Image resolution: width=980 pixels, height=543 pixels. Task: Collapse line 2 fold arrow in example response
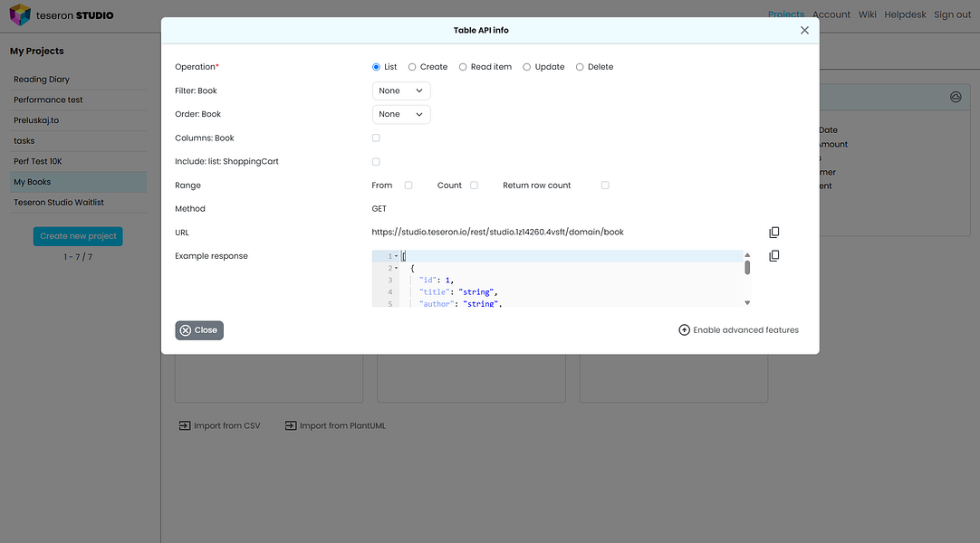396,269
